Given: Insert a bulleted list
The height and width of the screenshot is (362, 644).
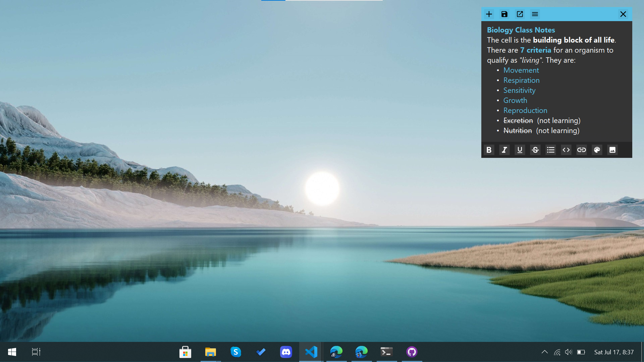Looking at the screenshot, I should click(551, 150).
